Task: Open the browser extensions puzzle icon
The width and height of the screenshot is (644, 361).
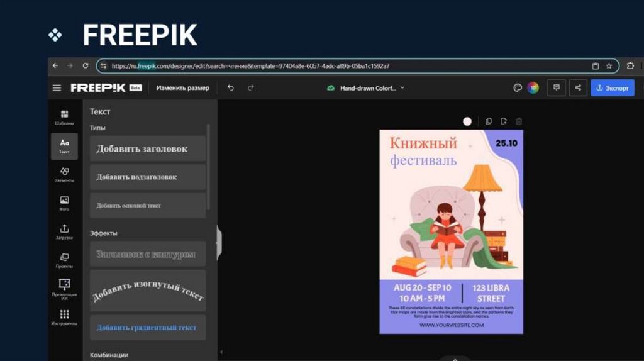Action: pos(630,65)
